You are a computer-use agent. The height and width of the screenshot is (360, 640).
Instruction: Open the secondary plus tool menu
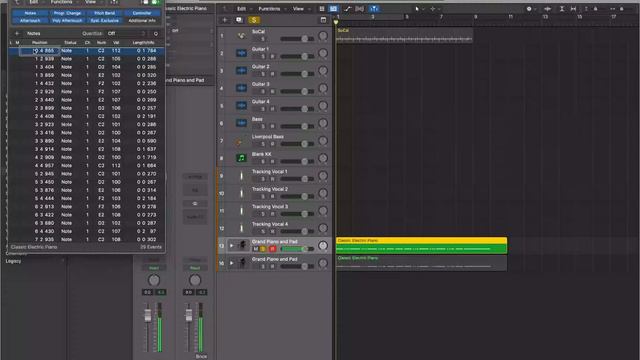click(434, 9)
